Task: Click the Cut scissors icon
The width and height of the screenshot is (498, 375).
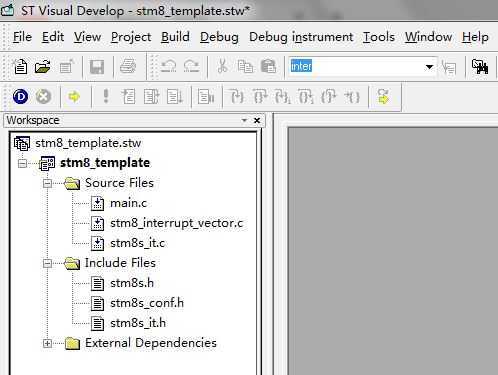Action: click(222, 66)
